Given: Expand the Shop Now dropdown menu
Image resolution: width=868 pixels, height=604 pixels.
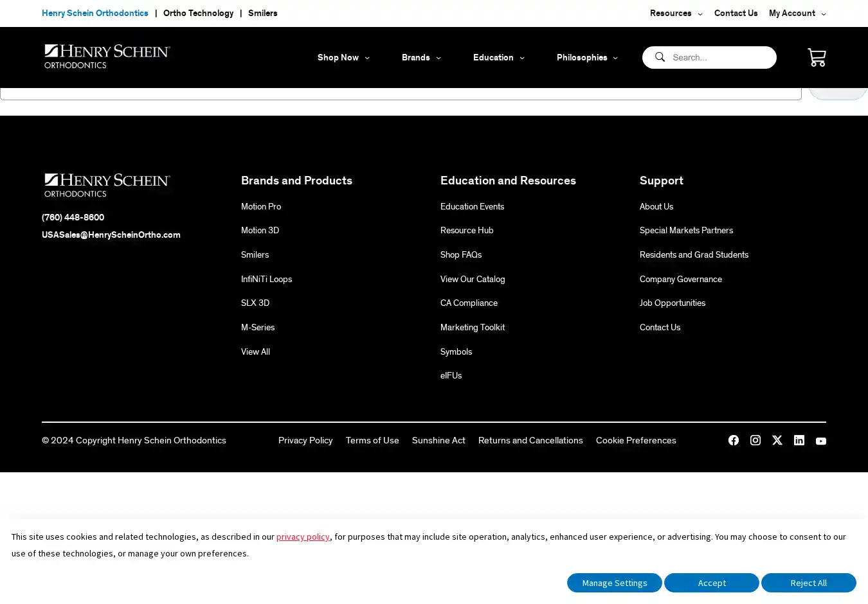Looking at the screenshot, I should (343, 57).
